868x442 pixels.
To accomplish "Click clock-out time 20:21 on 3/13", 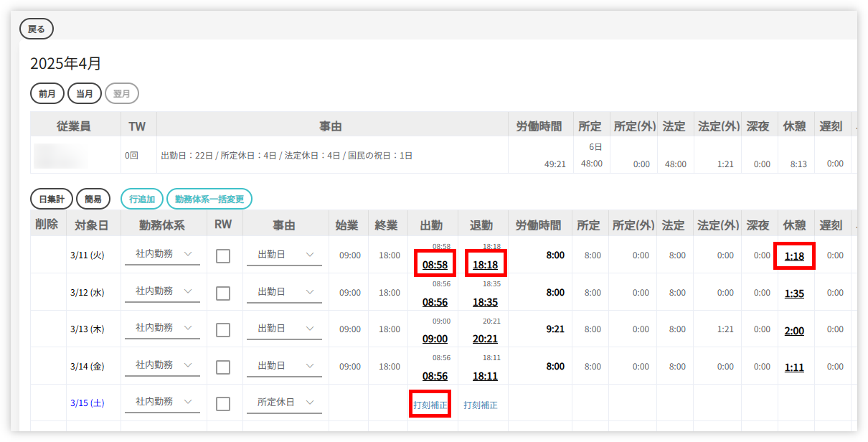I will click(485, 339).
